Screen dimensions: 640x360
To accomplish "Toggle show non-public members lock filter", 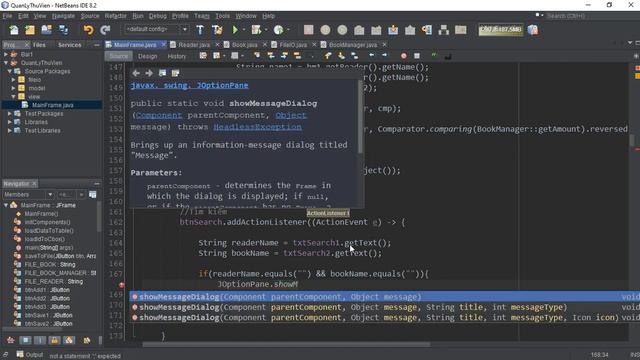I will click(x=55, y=340).
